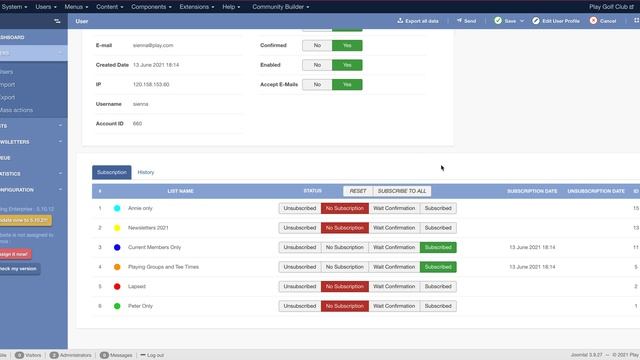Open the Help dropdown menu

(231, 7)
